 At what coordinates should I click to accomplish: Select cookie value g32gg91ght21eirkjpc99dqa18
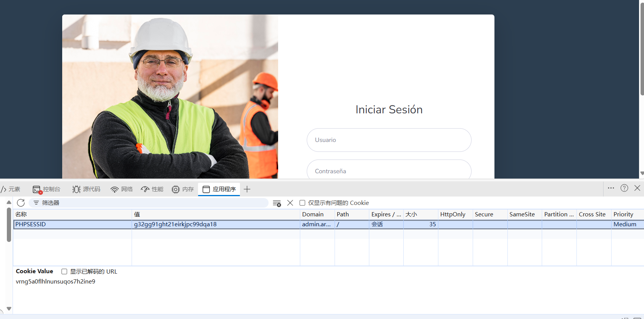[216, 224]
